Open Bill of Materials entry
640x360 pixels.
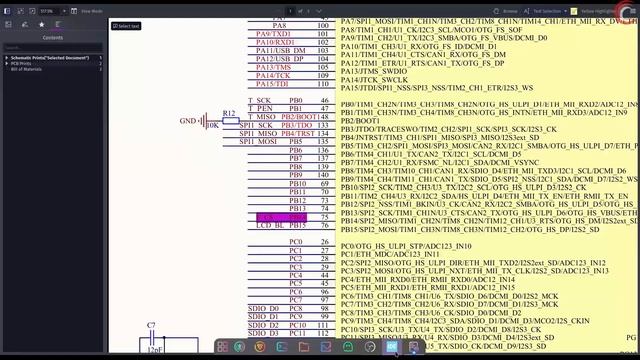(26, 69)
